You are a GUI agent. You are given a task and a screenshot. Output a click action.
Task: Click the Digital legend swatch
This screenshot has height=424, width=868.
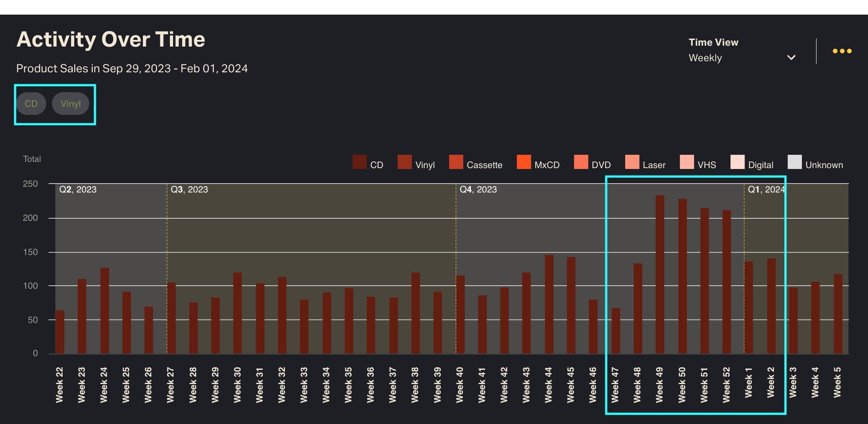(737, 162)
